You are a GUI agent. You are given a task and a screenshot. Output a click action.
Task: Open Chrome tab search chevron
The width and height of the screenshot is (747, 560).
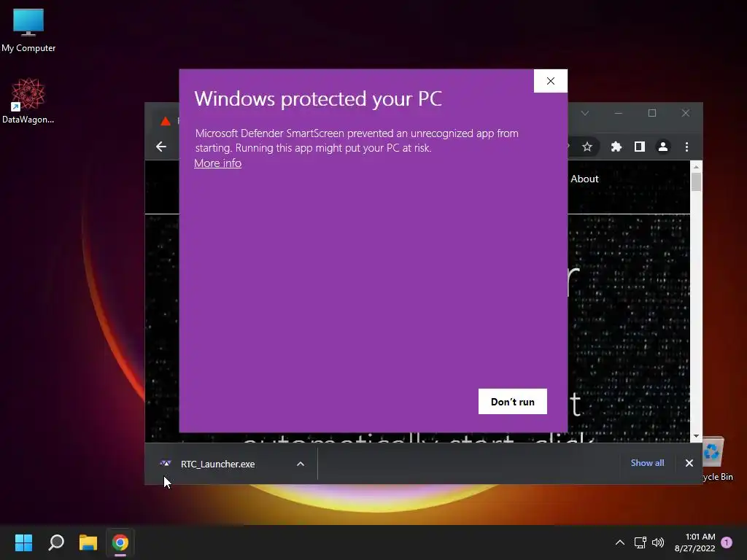(584, 113)
